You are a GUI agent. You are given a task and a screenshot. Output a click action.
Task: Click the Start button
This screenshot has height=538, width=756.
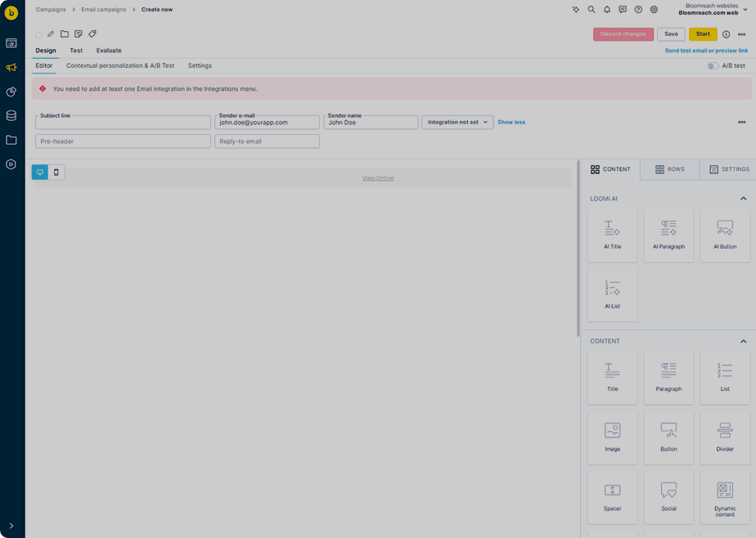(703, 34)
